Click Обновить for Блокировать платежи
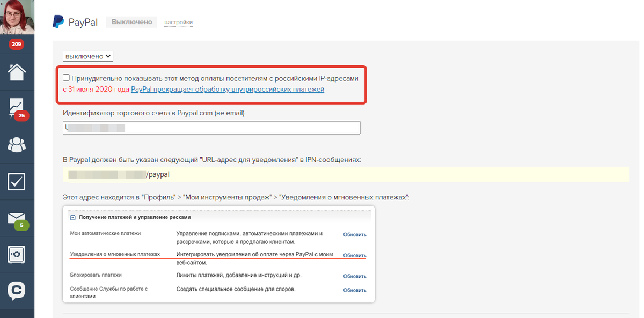 pyautogui.click(x=355, y=276)
